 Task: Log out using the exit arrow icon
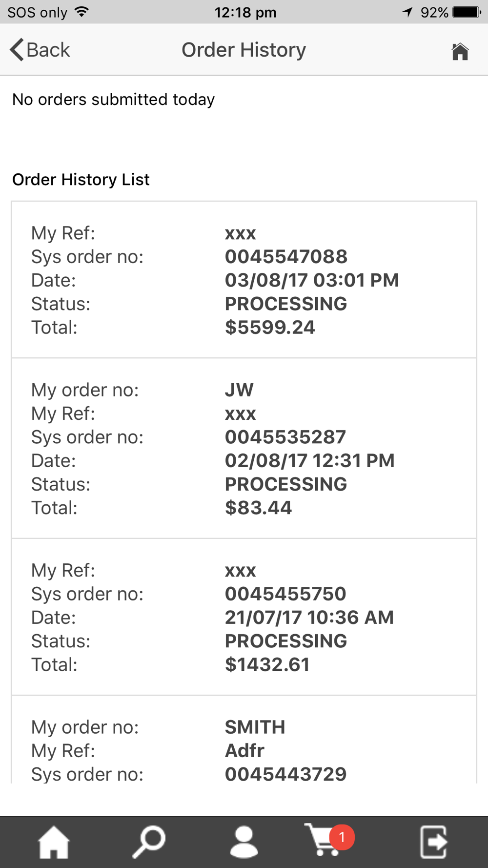434,842
